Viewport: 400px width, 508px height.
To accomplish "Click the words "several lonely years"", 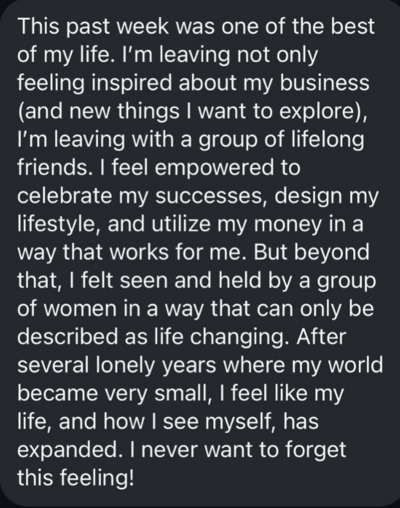I will click(116, 365).
